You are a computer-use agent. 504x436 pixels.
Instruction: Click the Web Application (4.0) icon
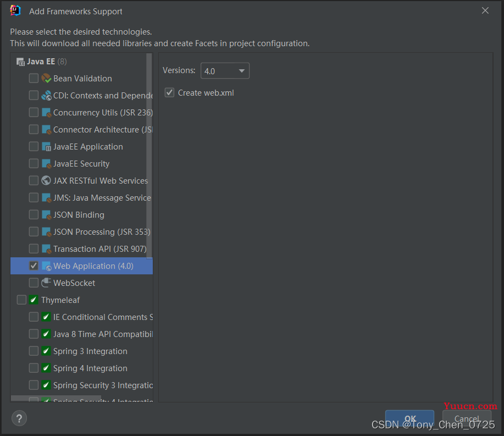click(x=46, y=266)
